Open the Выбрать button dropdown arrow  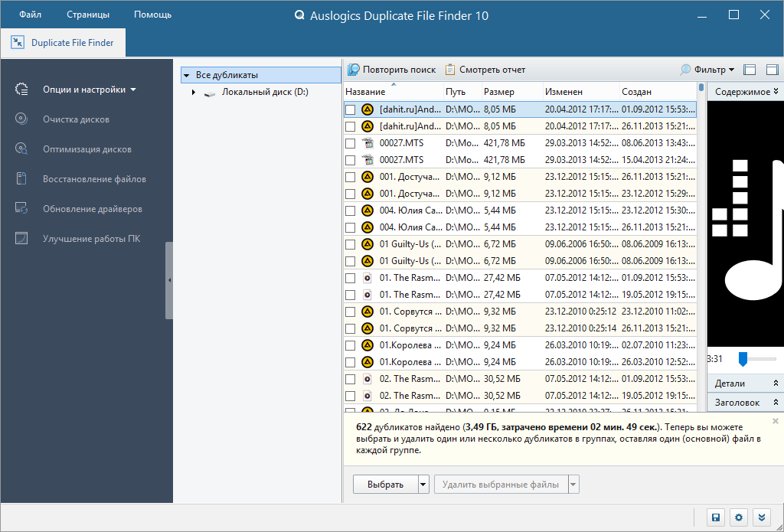click(423, 485)
